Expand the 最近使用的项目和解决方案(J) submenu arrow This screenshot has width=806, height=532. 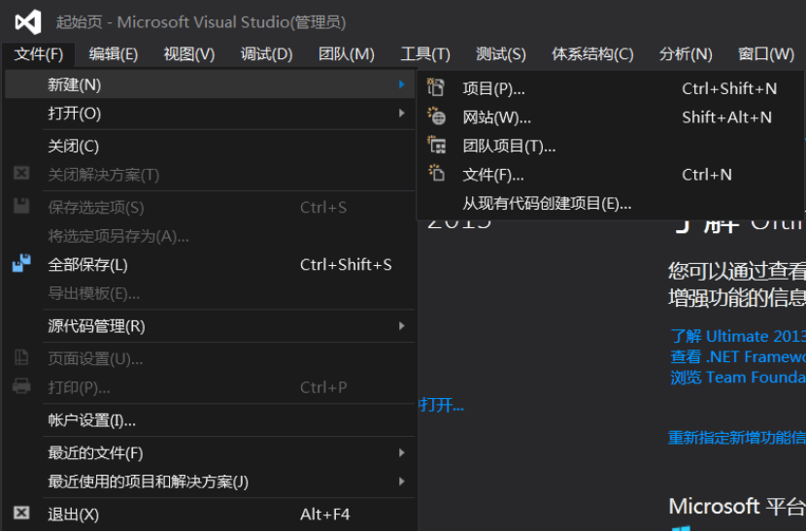[402, 482]
